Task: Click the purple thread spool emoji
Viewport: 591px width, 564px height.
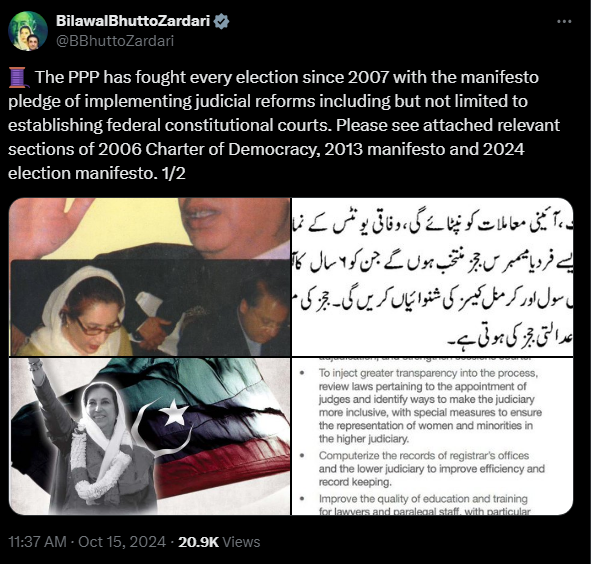Action: coord(18,77)
